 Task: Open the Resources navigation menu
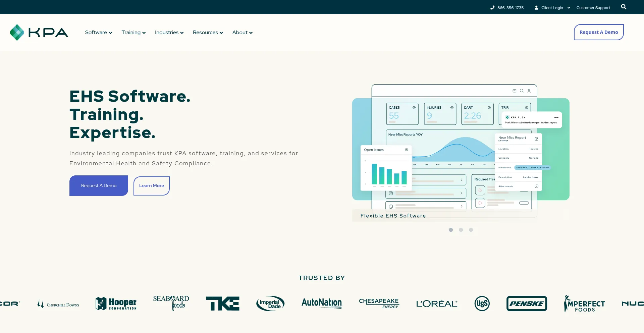208,33
